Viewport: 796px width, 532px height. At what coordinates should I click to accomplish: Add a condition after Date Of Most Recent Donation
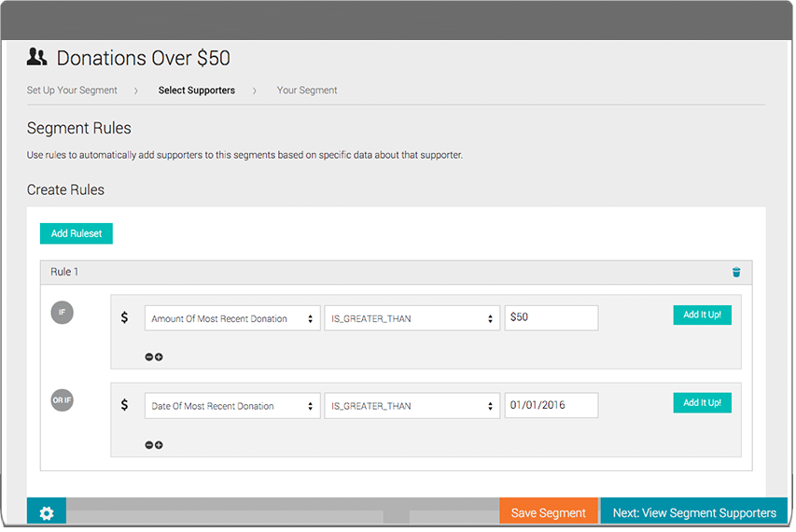pyautogui.click(x=159, y=444)
